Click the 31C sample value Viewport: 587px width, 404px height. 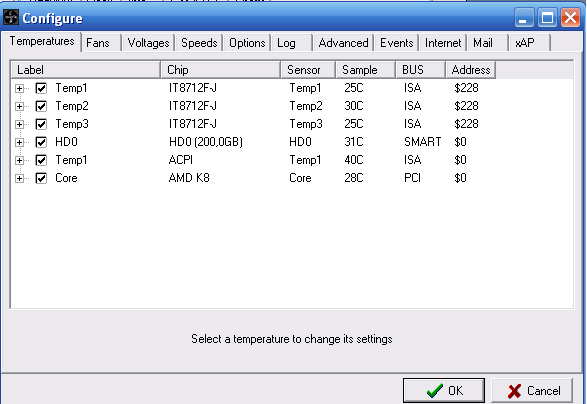354,142
